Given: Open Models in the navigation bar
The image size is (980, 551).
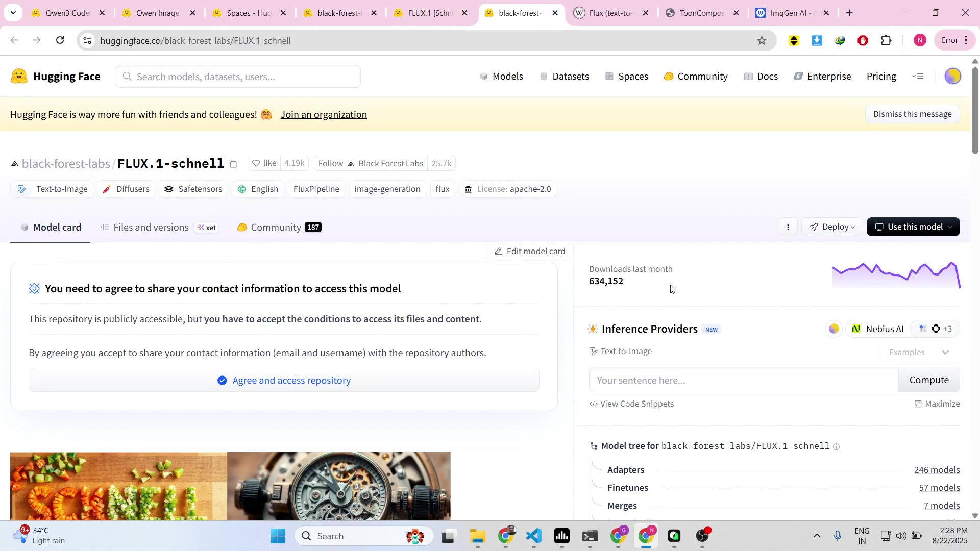Looking at the screenshot, I should point(501,77).
